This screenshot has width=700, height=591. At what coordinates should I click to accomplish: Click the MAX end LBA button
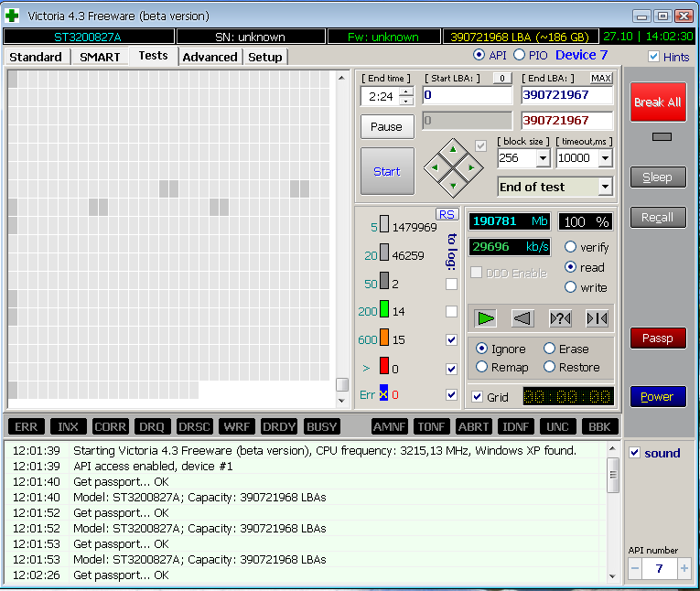[601, 78]
